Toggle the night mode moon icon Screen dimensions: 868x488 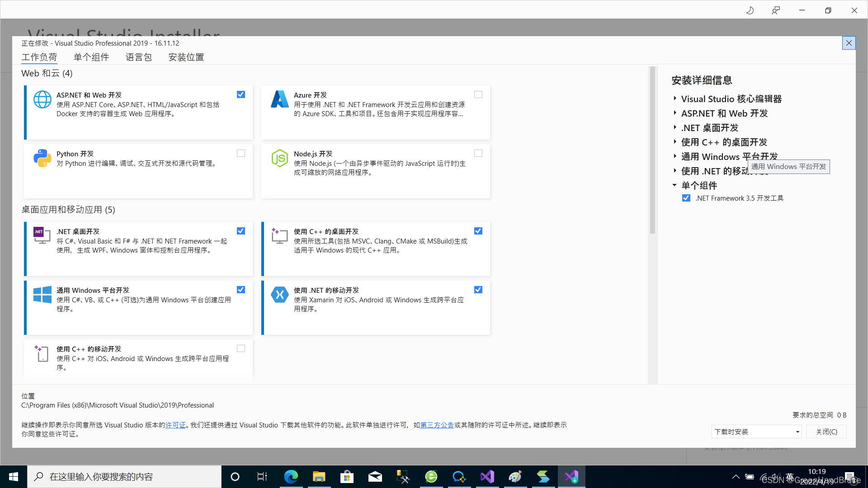click(750, 10)
